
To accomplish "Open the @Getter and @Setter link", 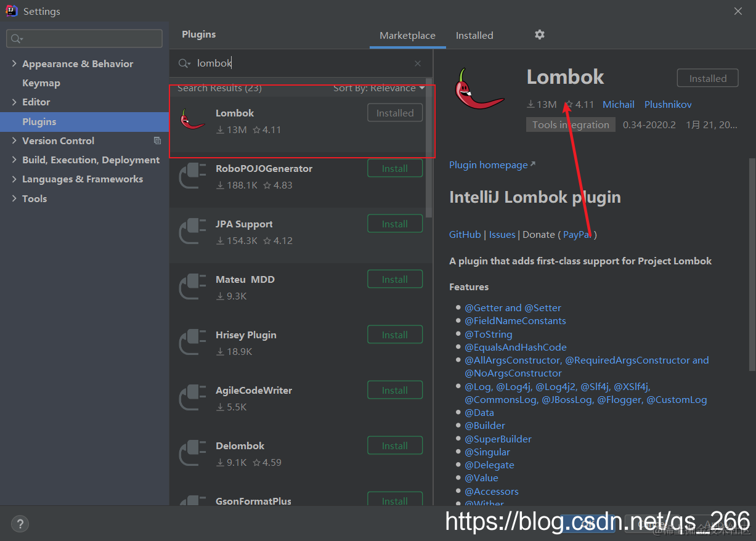I will (x=513, y=307).
